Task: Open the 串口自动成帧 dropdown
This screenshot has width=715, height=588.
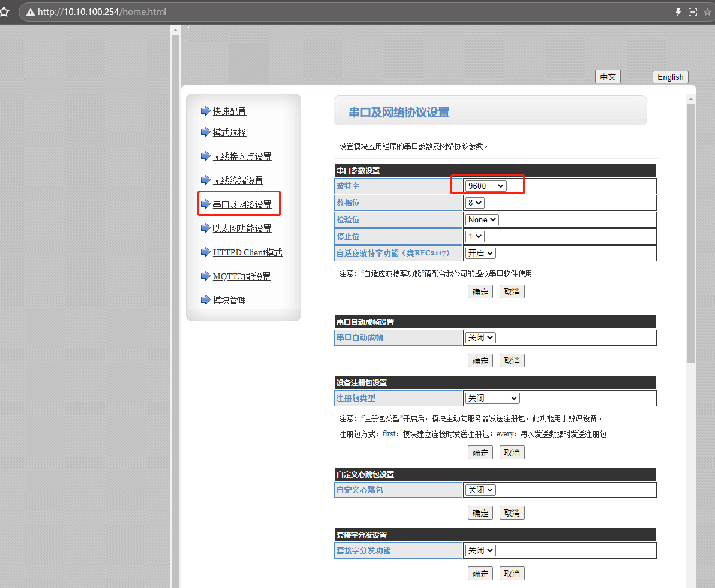Action: 480,337
